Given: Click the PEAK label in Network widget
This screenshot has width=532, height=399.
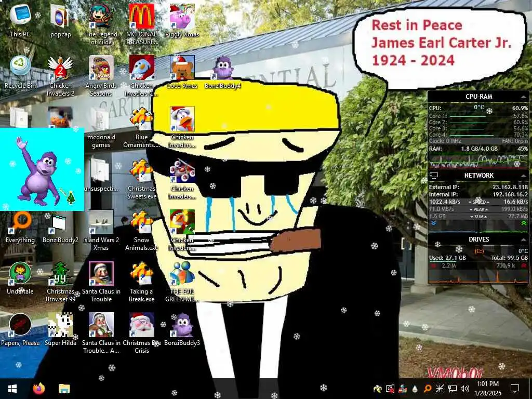Looking at the screenshot, I should click(x=478, y=209).
